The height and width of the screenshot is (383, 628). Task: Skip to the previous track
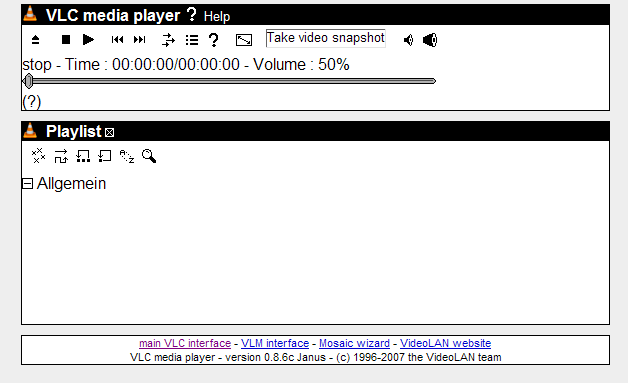pos(117,40)
